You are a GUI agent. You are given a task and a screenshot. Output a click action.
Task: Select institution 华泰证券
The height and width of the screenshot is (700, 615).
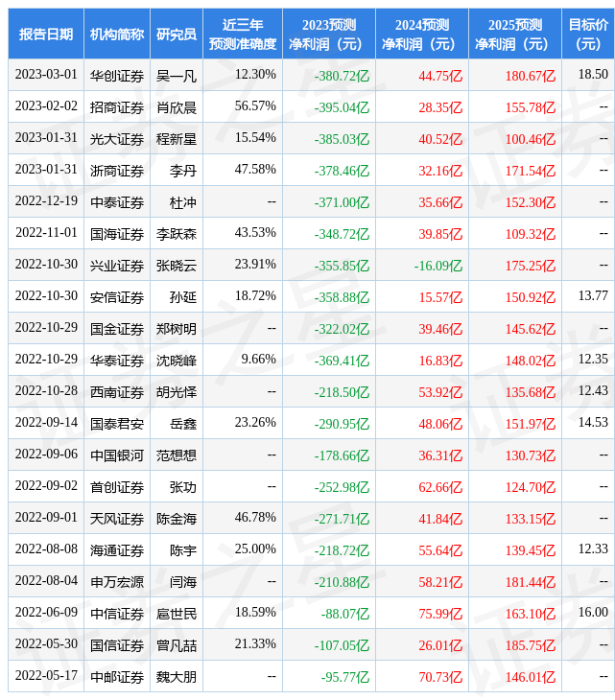116,361
